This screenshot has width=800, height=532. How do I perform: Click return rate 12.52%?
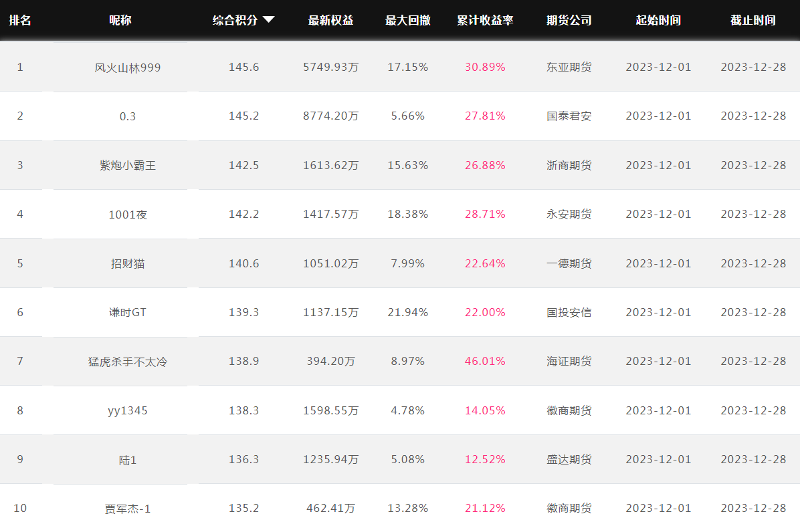click(485, 459)
